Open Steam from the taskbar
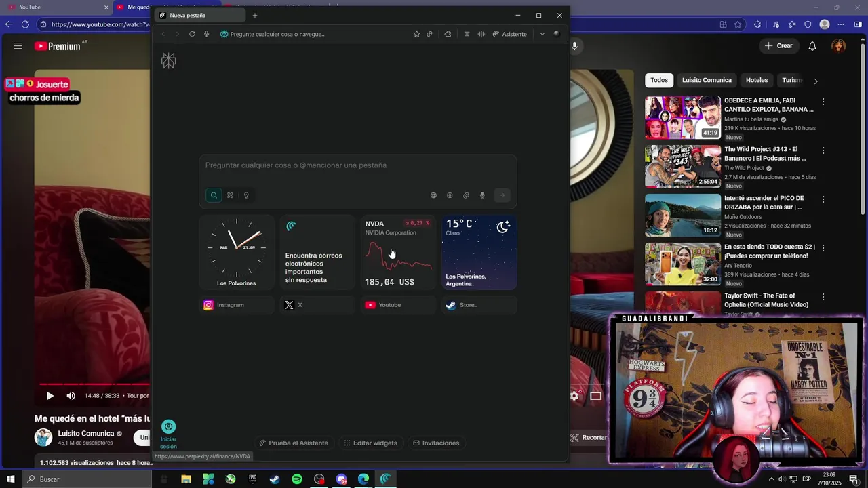 pyautogui.click(x=275, y=479)
